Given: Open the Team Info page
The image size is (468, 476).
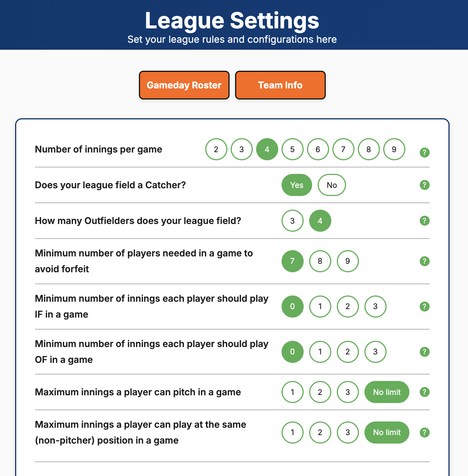Looking at the screenshot, I should click(x=280, y=85).
